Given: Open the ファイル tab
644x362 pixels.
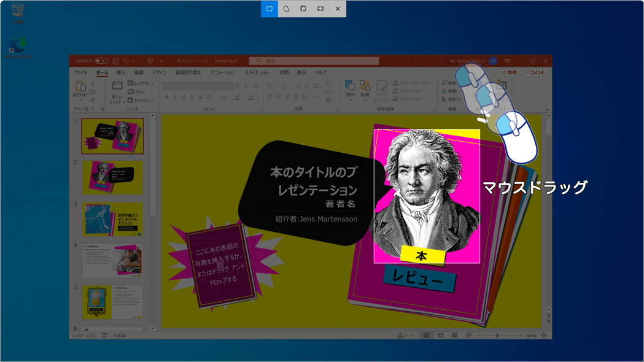Looking at the screenshot, I should [80, 72].
